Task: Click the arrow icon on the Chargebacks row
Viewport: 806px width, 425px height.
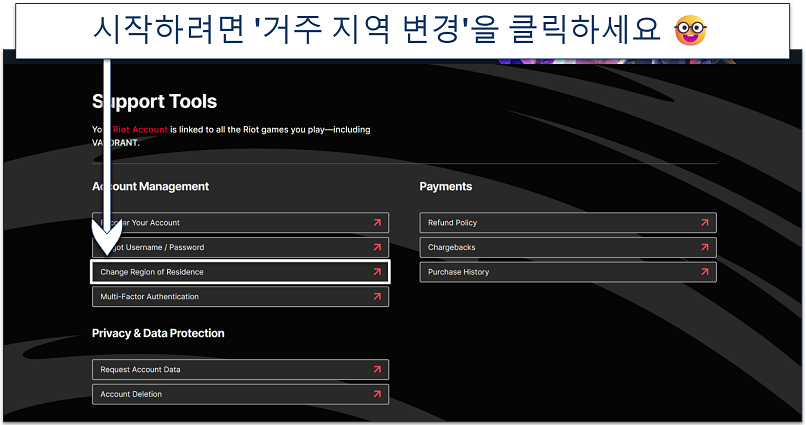Action: tap(705, 247)
